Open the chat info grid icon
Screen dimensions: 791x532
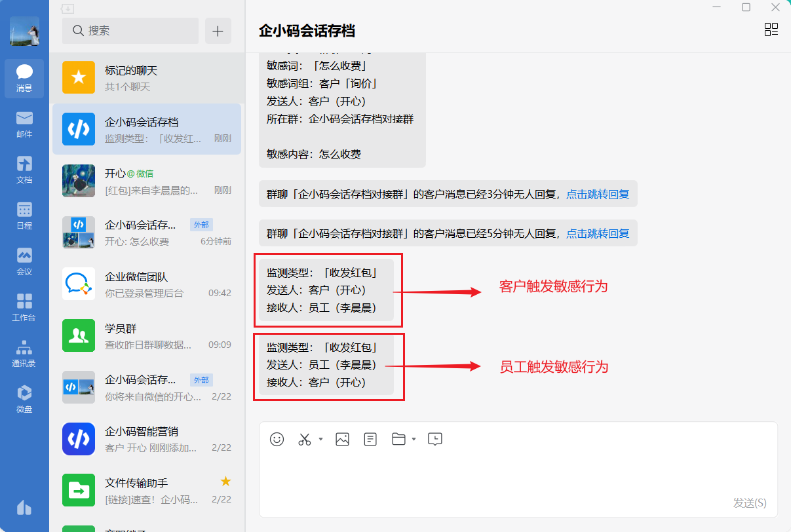coord(771,29)
